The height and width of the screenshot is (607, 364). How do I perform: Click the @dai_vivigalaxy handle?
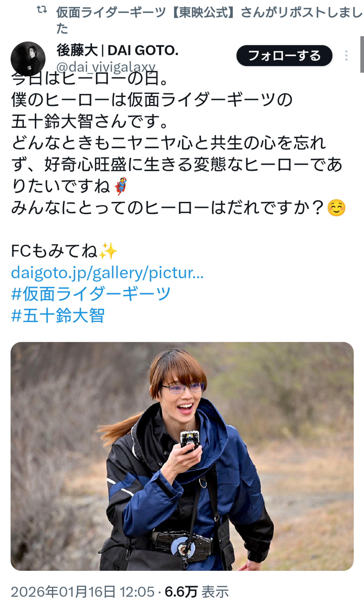click(106, 67)
